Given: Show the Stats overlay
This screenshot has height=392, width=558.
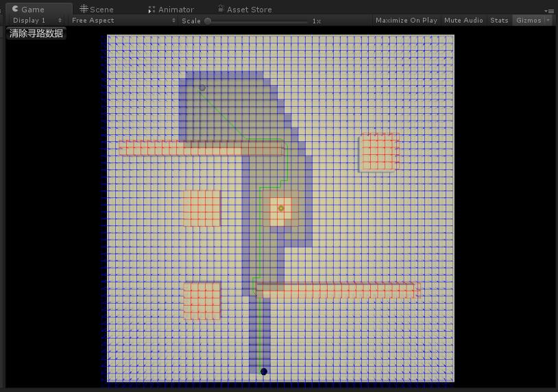Looking at the screenshot, I should click(499, 21).
